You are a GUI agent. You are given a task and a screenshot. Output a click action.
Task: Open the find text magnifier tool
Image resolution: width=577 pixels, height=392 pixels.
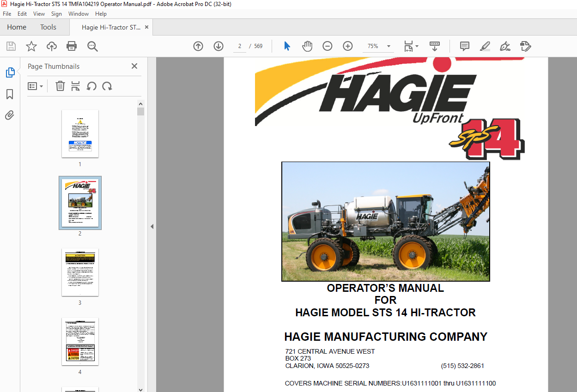coord(92,46)
